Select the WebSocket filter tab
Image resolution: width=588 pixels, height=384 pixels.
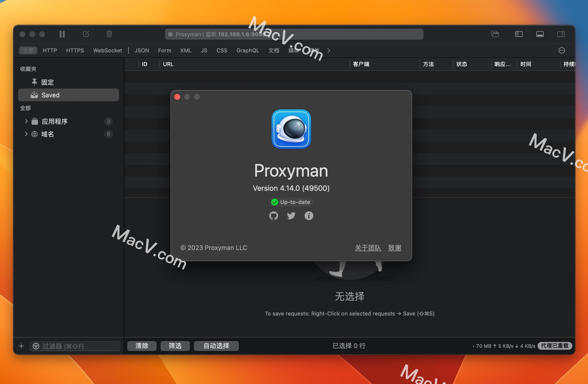[x=107, y=50]
